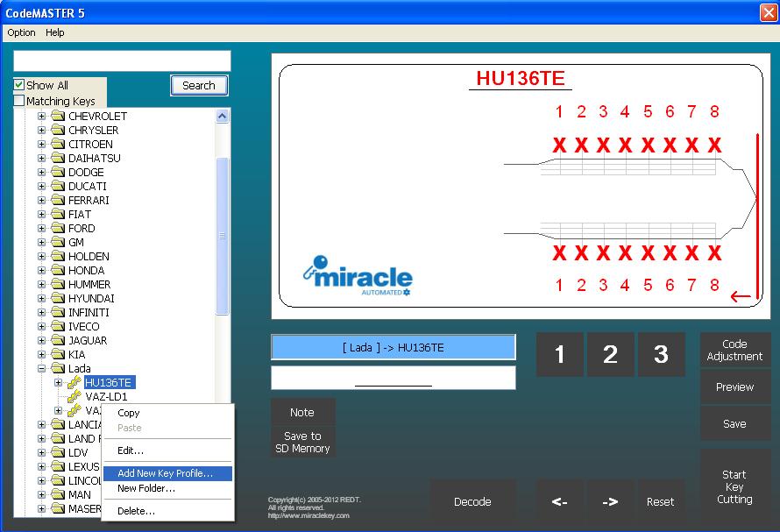The height and width of the screenshot is (532, 780).
Task: Click the open Lada folder icon
Action: (x=58, y=368)
